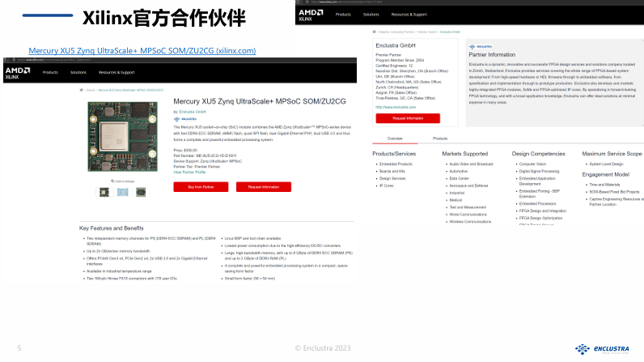The image size is (644, 362).
Task: Click 'Boards and Kits' list item
Action: (392, 172)
